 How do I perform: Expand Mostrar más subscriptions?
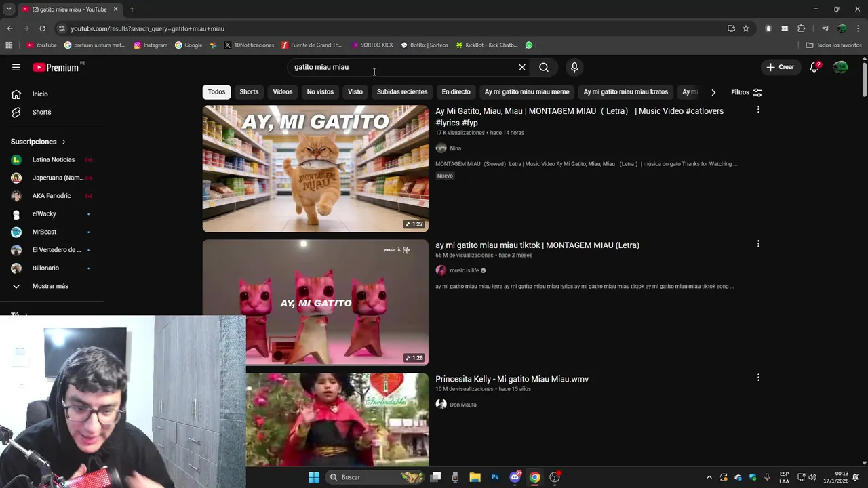coord(52,286)
